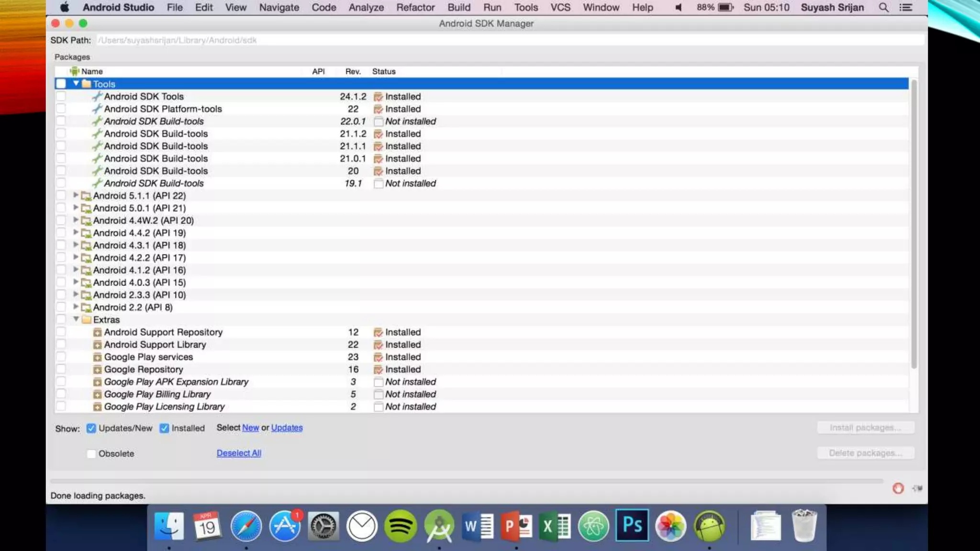
Task: Click the Deselect All link
Action: (x=239, y=453)
